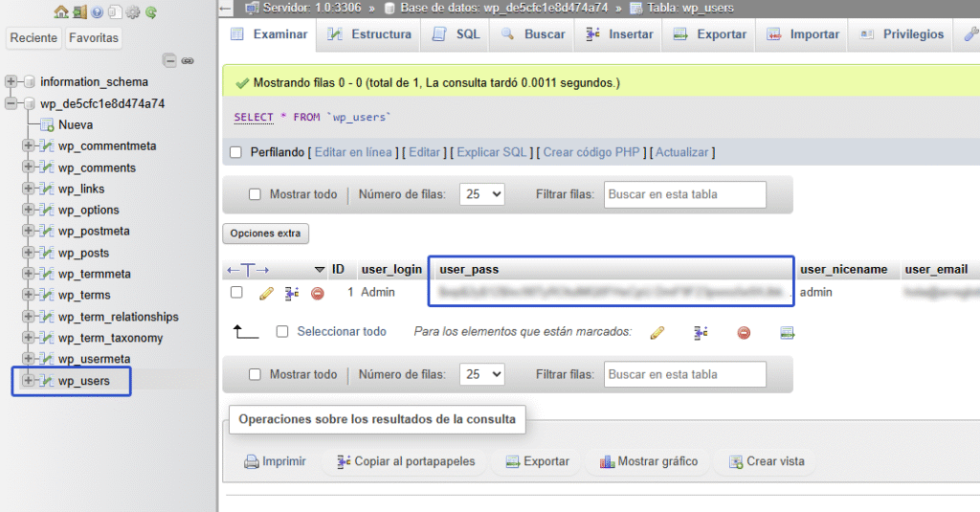The width and height of the screenshot is (980, 512).
Task: Click Copiar al portapapeles
Action: point(406,461)
